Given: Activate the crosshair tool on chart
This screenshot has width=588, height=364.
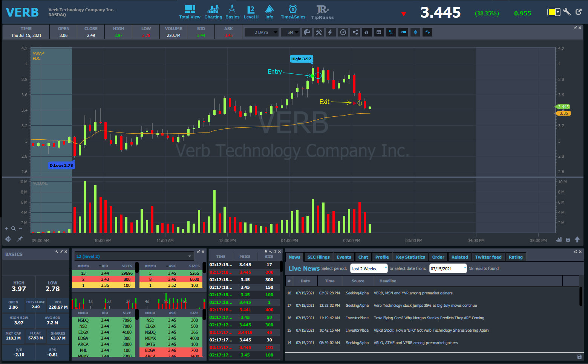Looking at the screenshot, I should click(8, 239).
